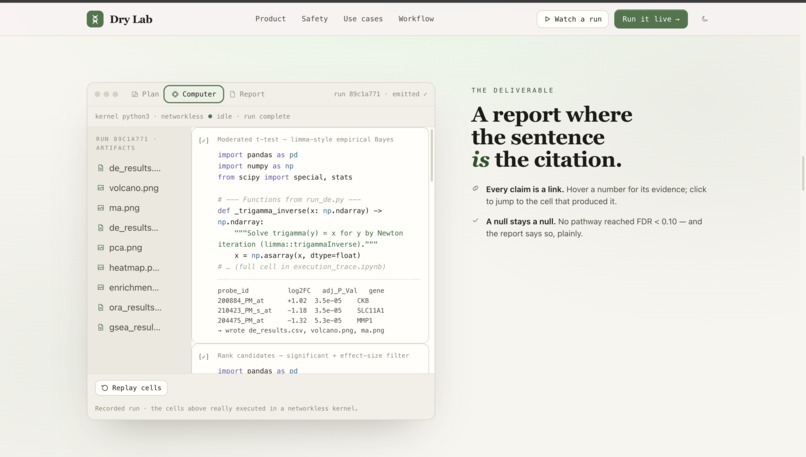Image resolution: width=806 pixels, height=457 pixels.
Task: Click the Every claim is a link text
Action: tap(525, 189)
